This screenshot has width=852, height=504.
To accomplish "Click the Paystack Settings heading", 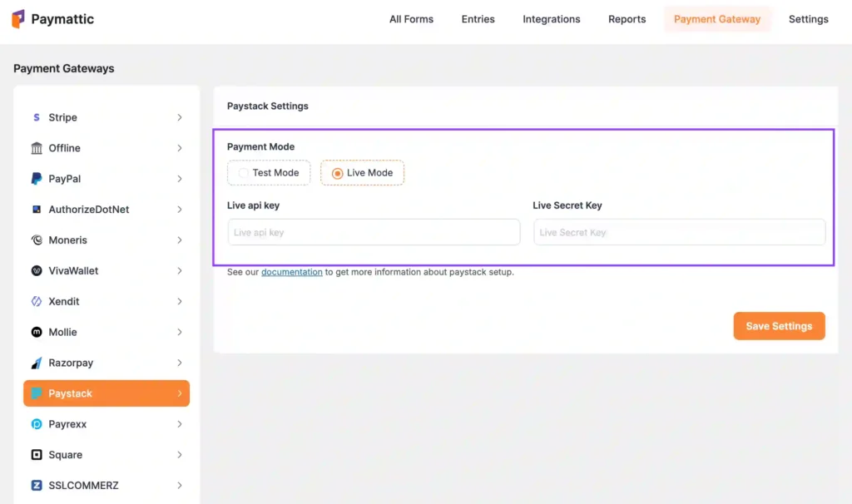I will pos(268,106).
